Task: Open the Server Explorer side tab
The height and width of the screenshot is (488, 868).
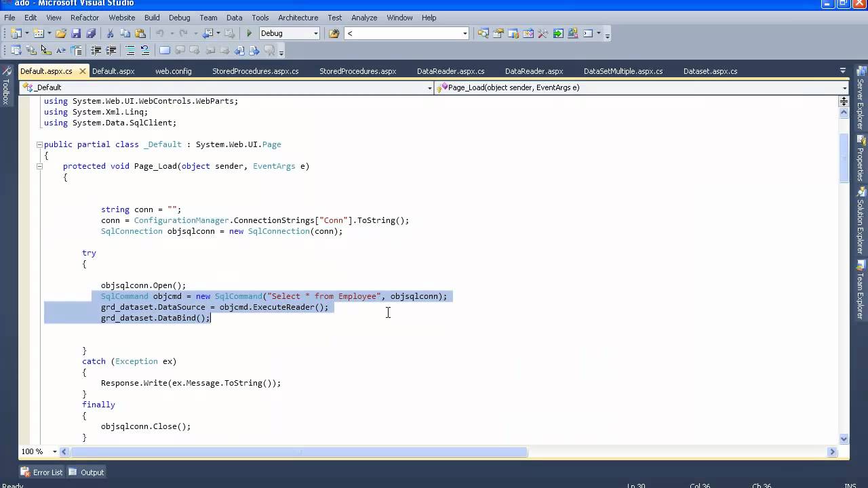Action: click(x=861, y=98)
